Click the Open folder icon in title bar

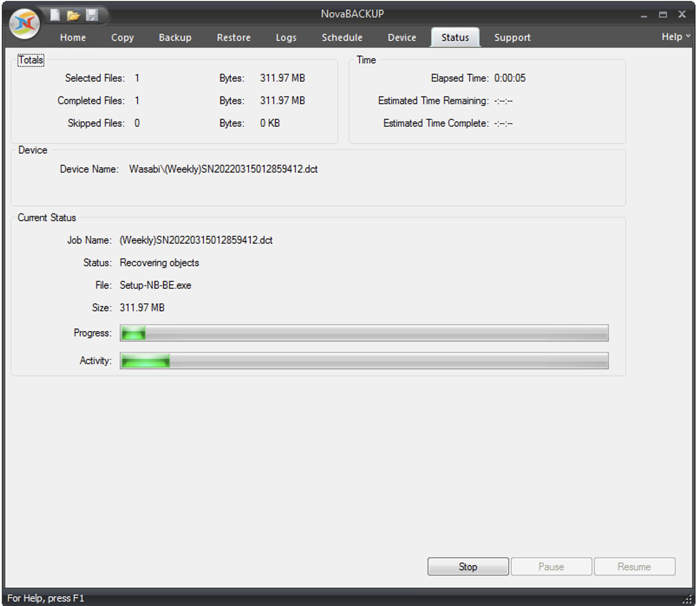tap(73, 16)
